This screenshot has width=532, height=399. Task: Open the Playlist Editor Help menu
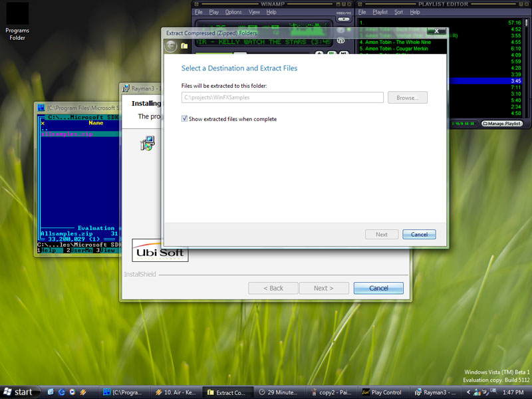[x=415, y=12]
